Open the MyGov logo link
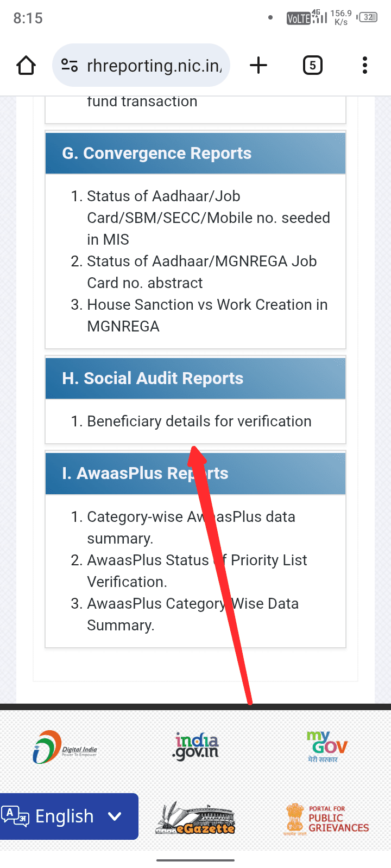The image size is (391, 868). pos(326,747)
